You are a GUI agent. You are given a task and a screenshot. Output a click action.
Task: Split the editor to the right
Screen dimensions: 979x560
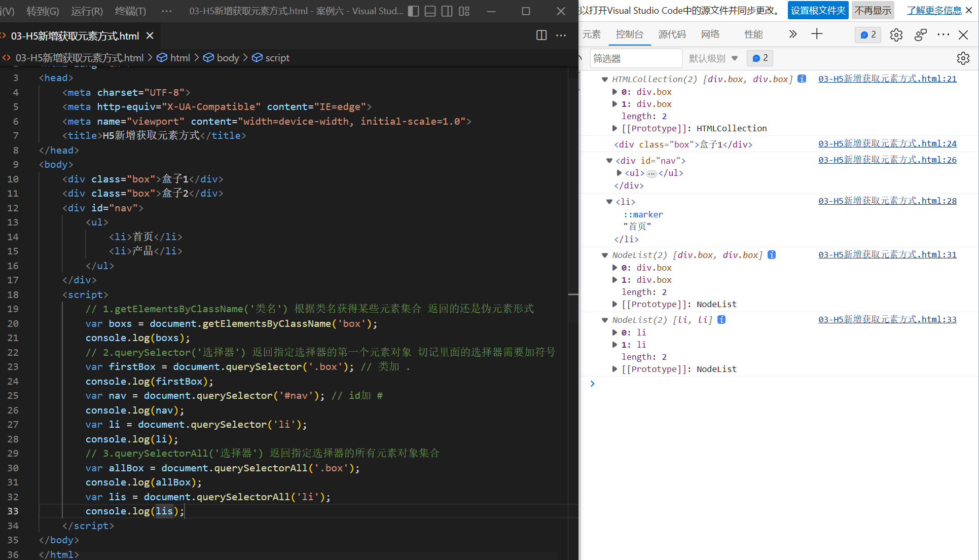(x=541, y=35)
